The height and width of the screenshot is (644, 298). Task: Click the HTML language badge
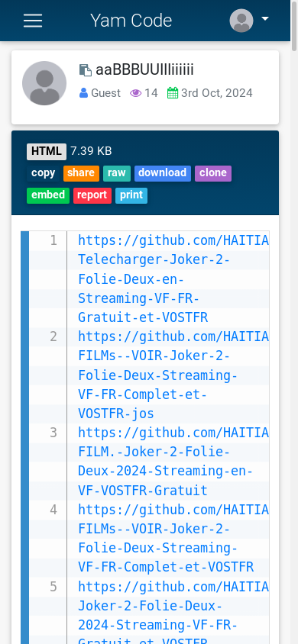(47, 152)
